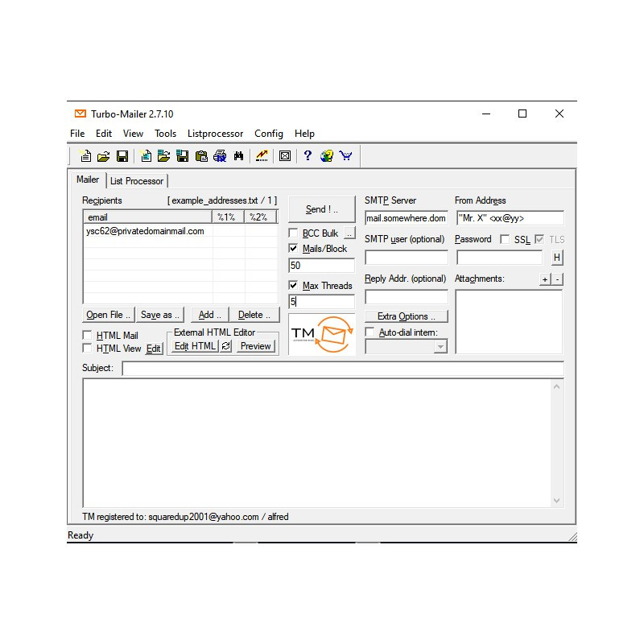Click the plus button to add attachment
Image resolution: width=644 pixels, height=644 pixels.
coord(545,279)
